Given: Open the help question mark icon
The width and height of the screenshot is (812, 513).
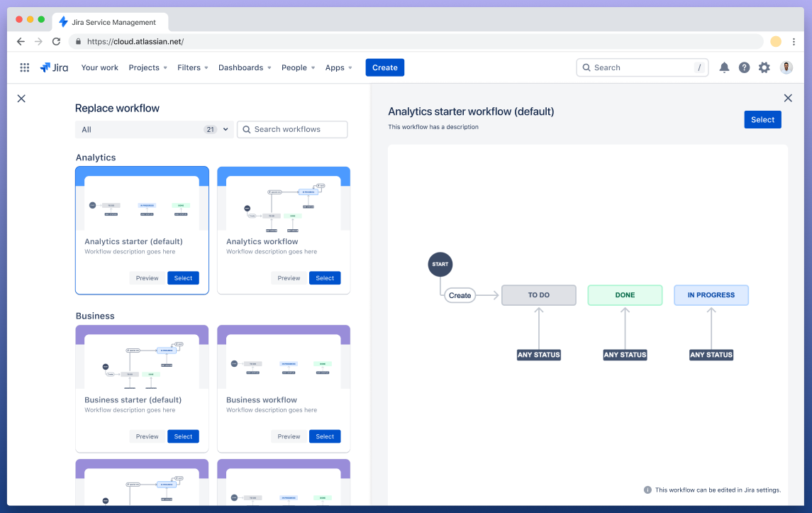Looking at the screenshot, I should point(744,67).
